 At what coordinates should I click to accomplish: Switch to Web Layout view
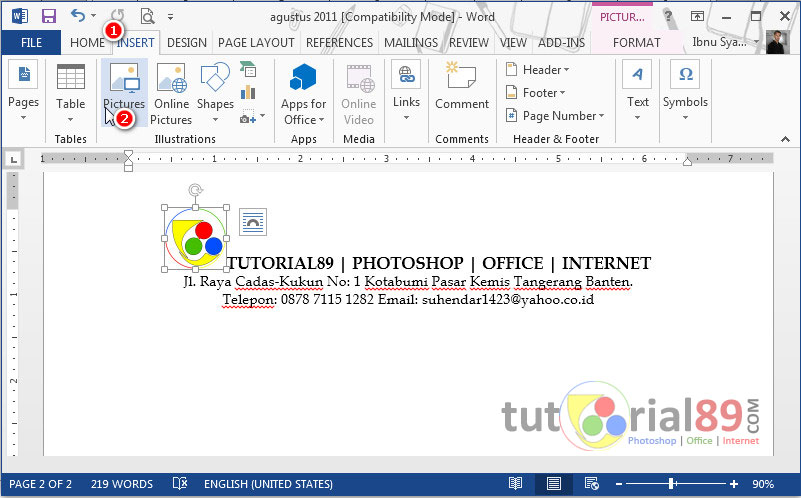[592, 484]
